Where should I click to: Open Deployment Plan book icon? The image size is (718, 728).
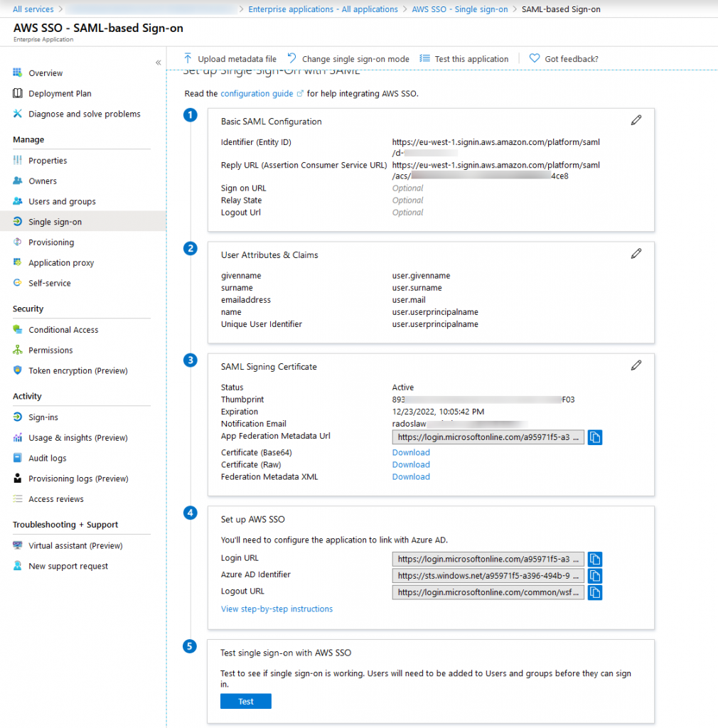(x=18, y=93)
